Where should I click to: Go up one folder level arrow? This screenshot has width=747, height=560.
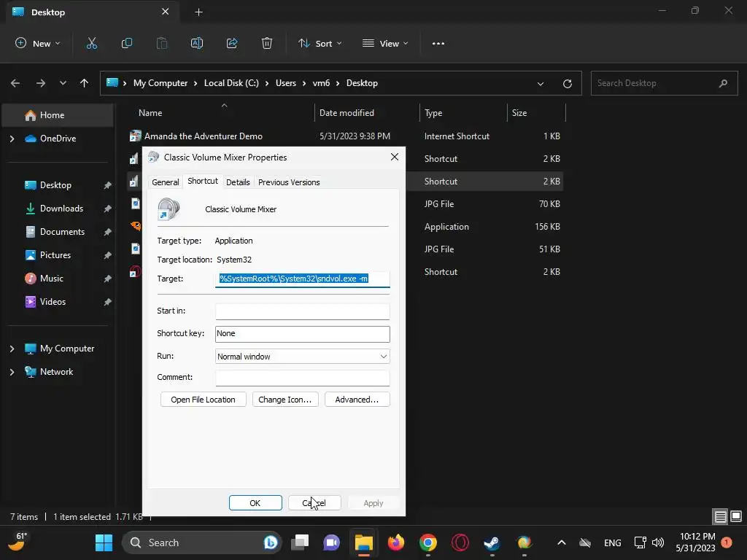click(85, 83)
